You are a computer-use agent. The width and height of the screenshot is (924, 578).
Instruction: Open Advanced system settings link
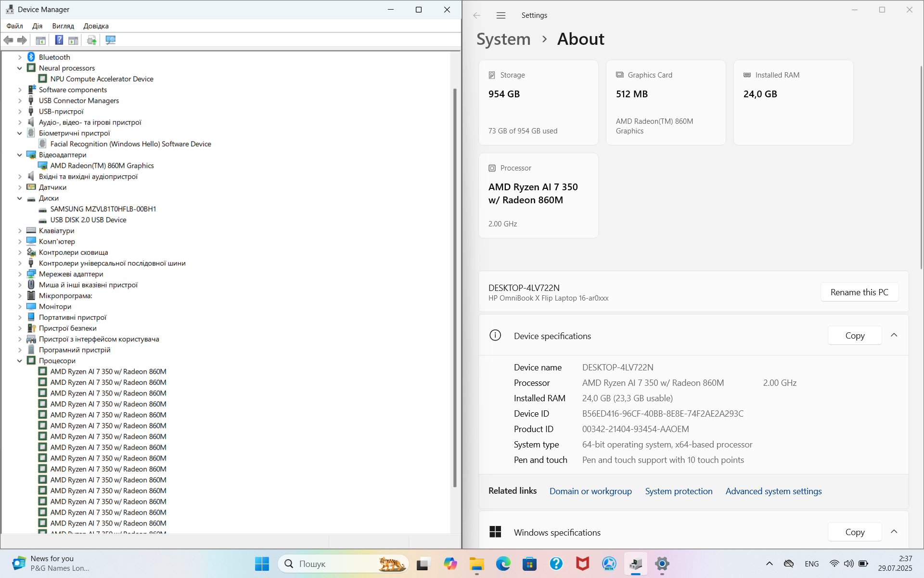(773, 491)
